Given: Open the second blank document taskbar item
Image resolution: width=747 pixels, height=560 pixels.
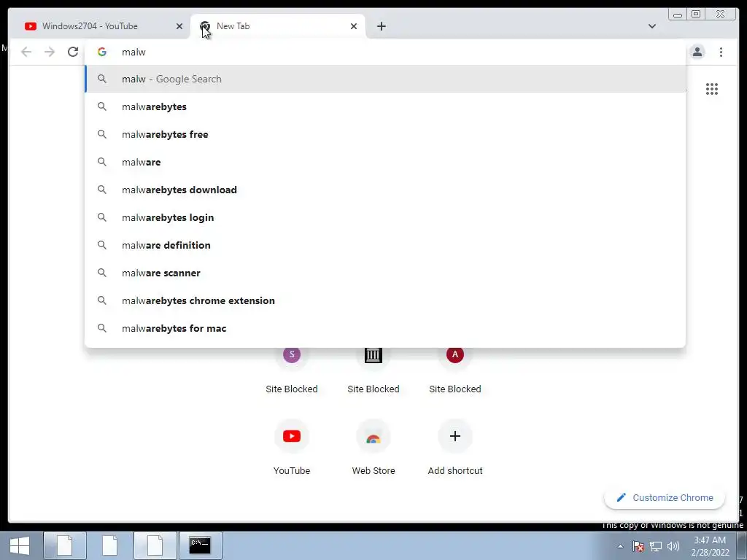Looking at the screenshot, I should click(110, 545).
